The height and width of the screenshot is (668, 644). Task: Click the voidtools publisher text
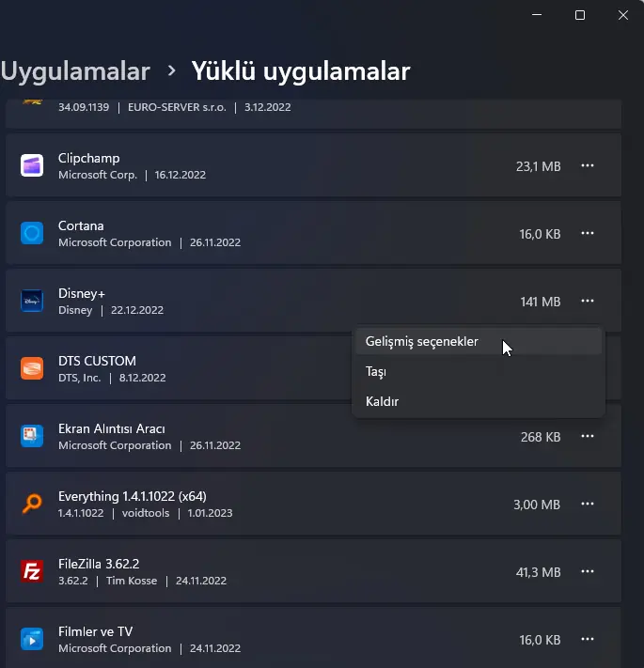coord(146,513)
